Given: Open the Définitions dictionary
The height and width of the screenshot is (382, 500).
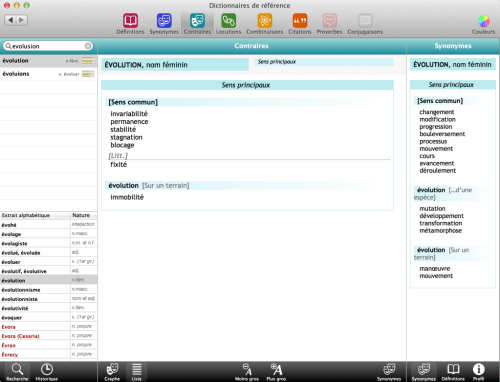Looking at the screenshot, I should pyautogui.click(x=130, y=24).
